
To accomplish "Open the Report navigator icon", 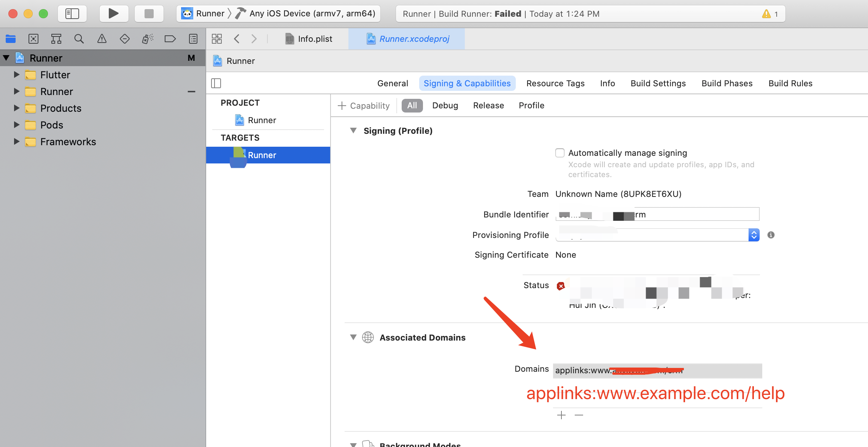I will [193, 39].
